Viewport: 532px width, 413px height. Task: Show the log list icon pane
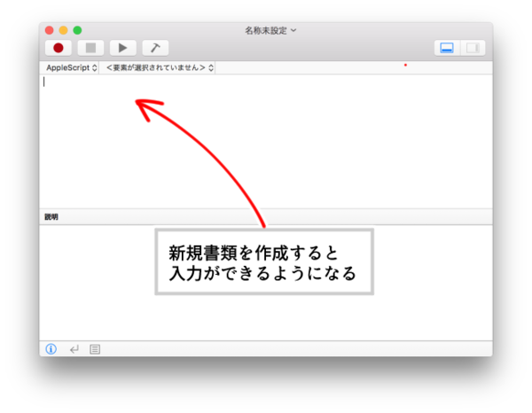(95, 349)
